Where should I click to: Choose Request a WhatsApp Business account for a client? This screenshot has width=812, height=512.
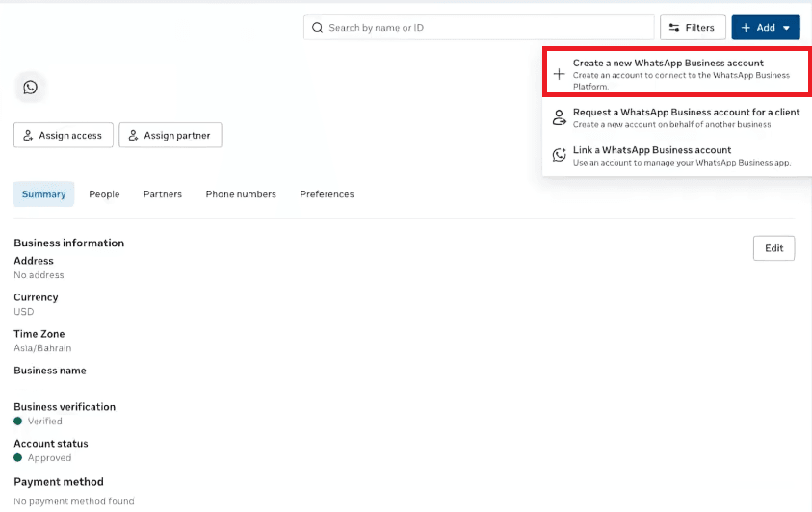(x=677, y=117)
